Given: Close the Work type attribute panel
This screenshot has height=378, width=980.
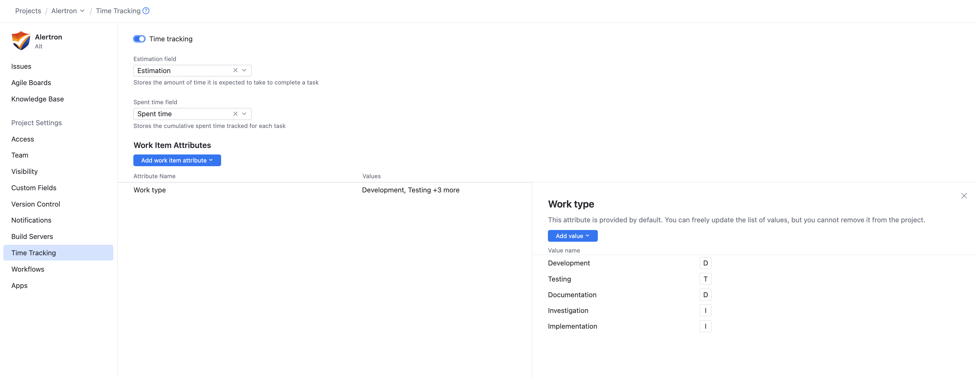Looking at the screenshot, I should pyautogui.click(x=965, y=196).
